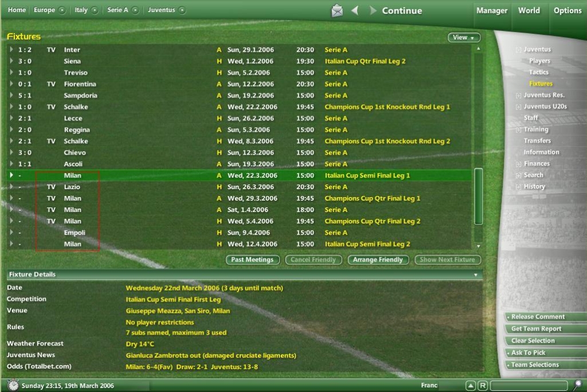This screenshot has height=392, width=587.
Task: Expand the Inter 1:2 fixture row
Action: [11, 49]
